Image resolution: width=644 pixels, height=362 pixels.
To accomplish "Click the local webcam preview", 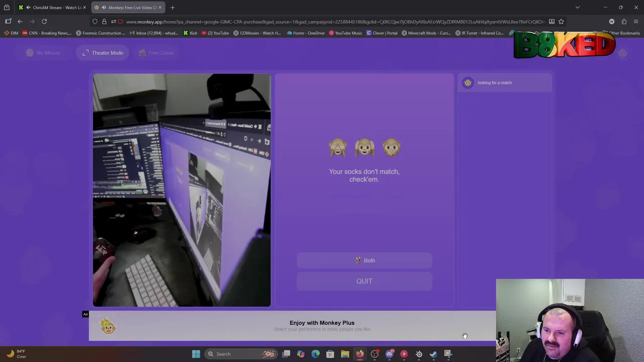I will pos(182,190).
